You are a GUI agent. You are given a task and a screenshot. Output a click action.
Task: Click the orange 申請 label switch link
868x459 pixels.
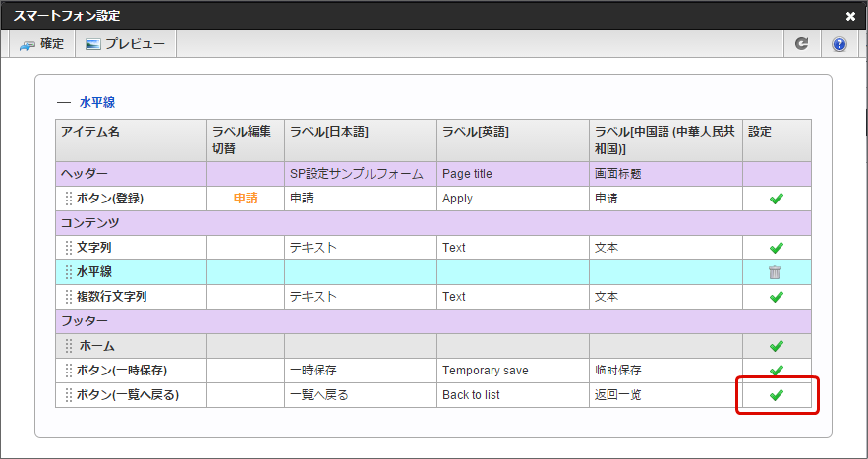click(245, 199)
